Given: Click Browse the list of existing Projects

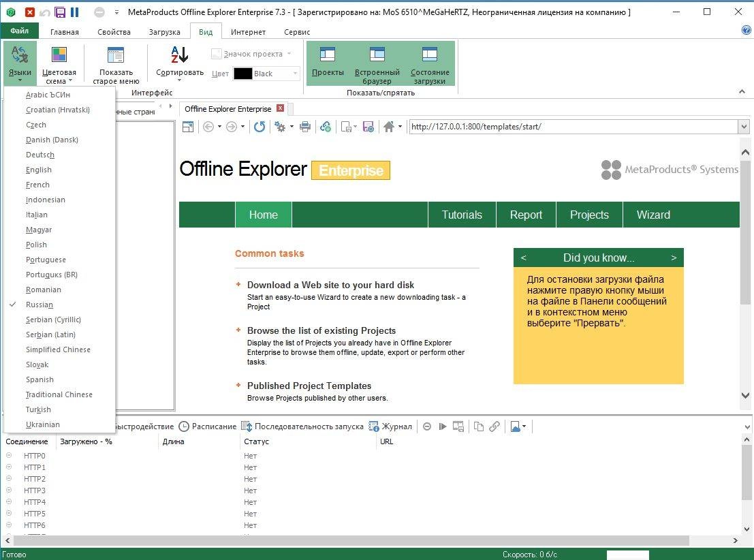Looking at the screenshot, I should 321,330.
